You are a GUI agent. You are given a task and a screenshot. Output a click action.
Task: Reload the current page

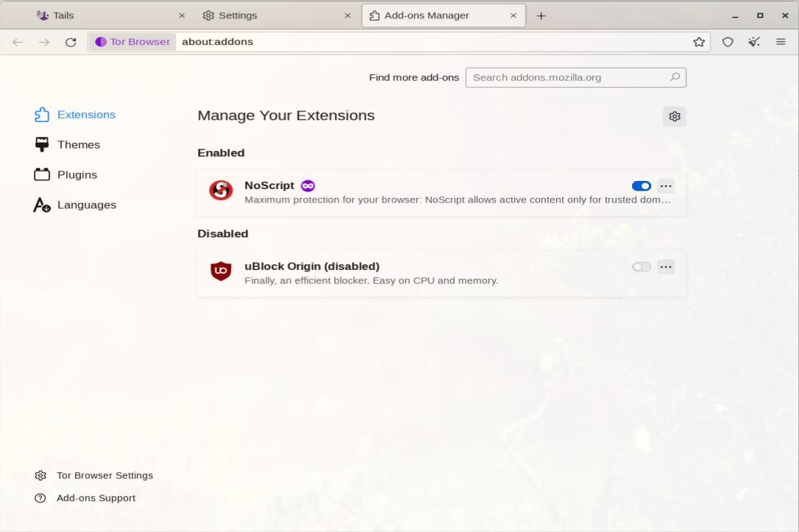(71, 42)
